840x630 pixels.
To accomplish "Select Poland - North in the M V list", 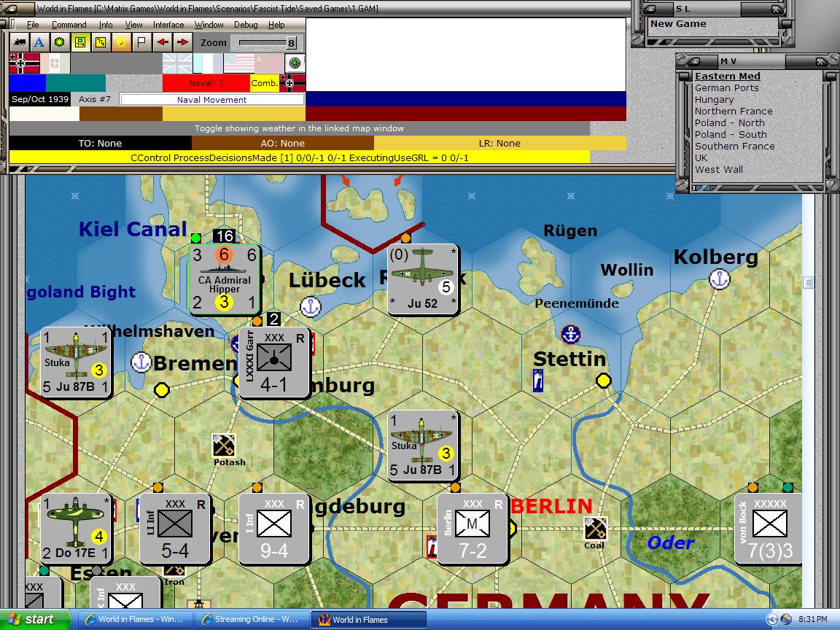I will pyautogui.click(x=730, y=122).
